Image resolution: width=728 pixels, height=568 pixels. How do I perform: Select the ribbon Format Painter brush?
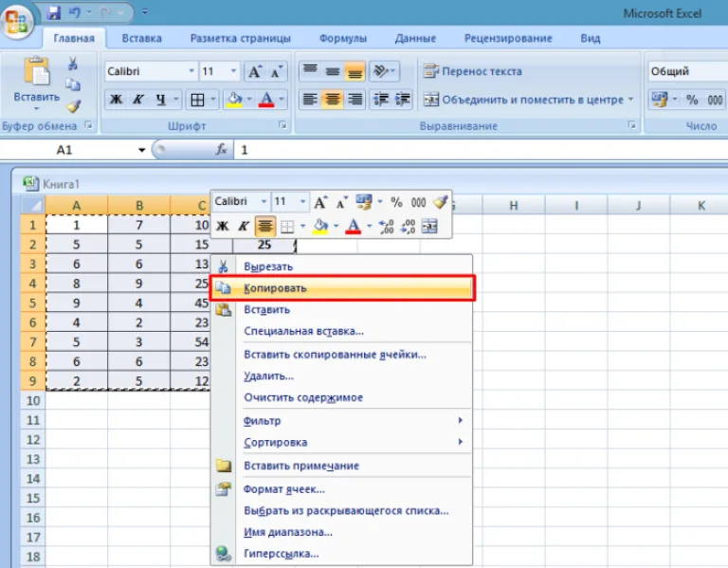point(73,106)
